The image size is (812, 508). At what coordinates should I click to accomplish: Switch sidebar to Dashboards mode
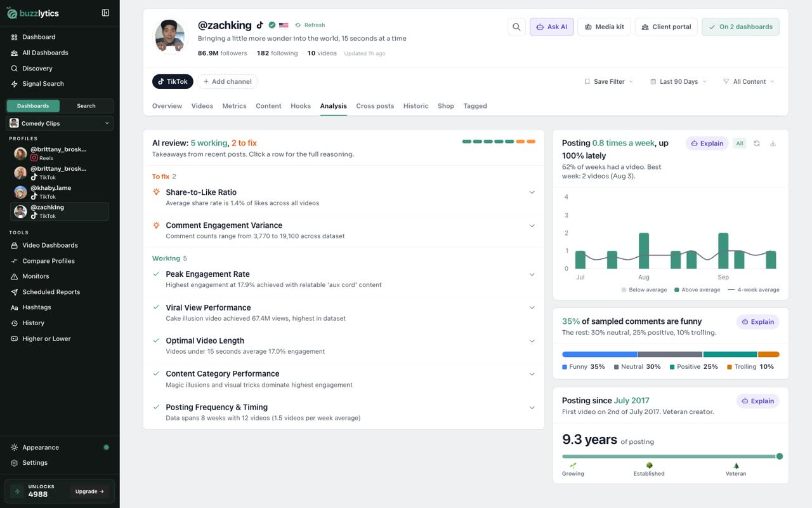click(33, 106)
